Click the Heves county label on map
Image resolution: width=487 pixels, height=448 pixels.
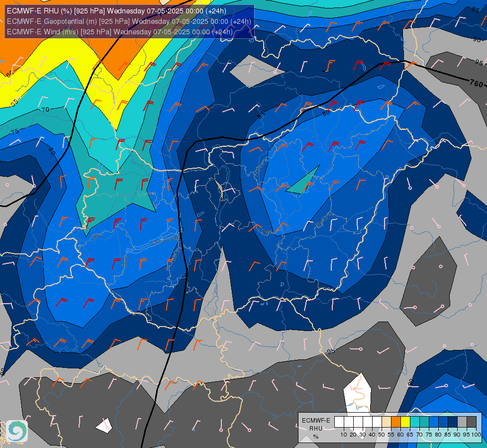[260, 168]
